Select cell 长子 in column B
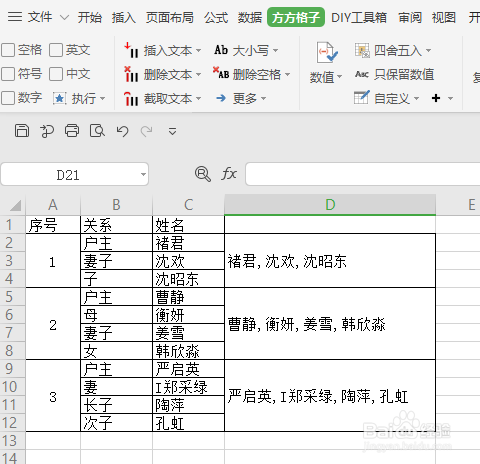The image size is (480, 464). (x=116, y=405)
